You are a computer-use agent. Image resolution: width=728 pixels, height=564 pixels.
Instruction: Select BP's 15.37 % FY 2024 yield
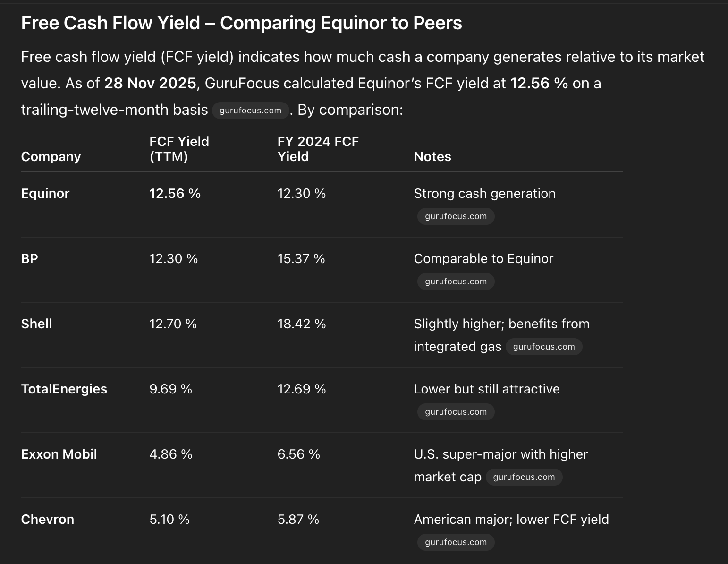click(x=301, y=259)
